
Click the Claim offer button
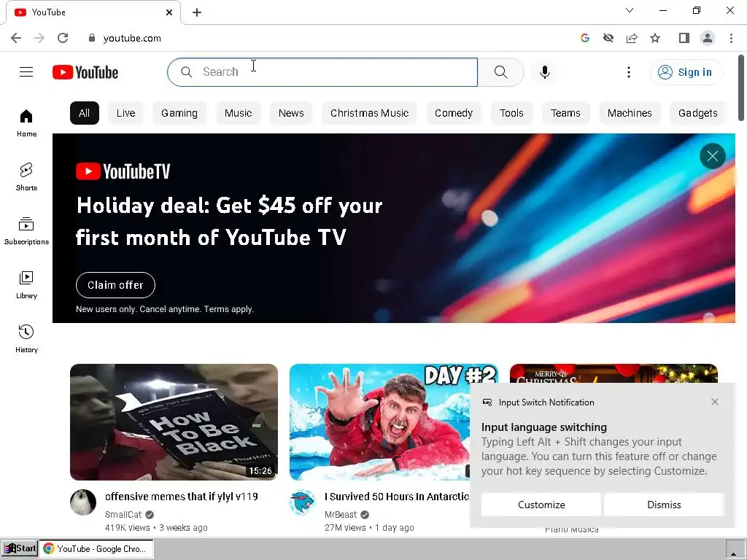(115, 285)
